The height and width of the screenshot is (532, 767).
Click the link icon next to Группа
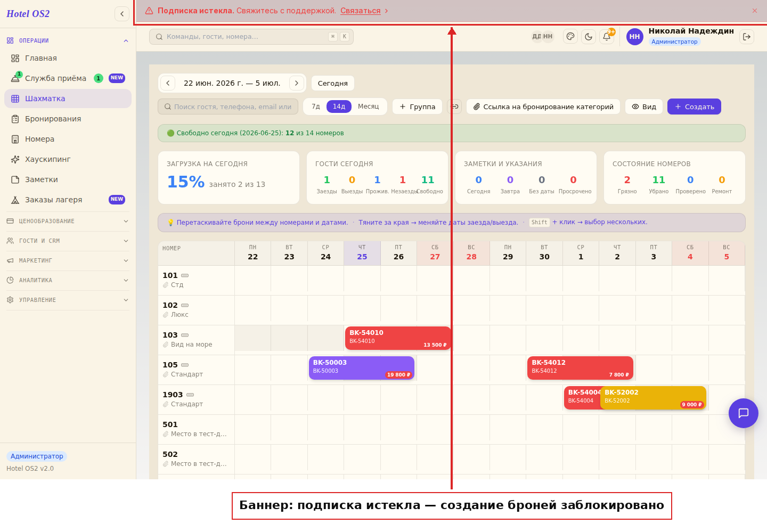454,107
